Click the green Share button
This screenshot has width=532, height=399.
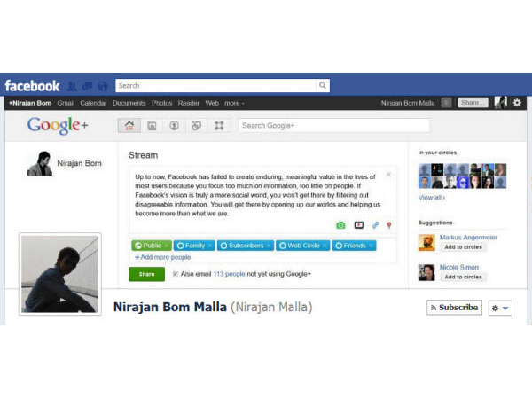tap(146, 274)
